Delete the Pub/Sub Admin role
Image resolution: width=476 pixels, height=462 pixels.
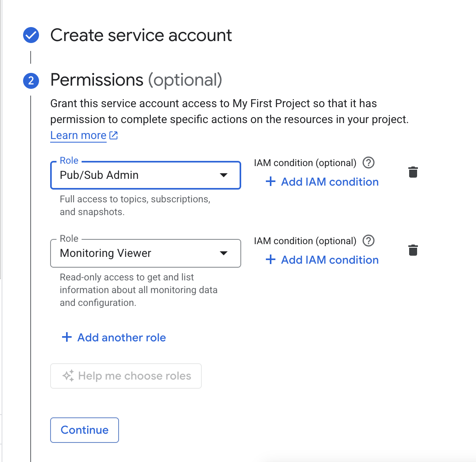click(x=413, y=172)
